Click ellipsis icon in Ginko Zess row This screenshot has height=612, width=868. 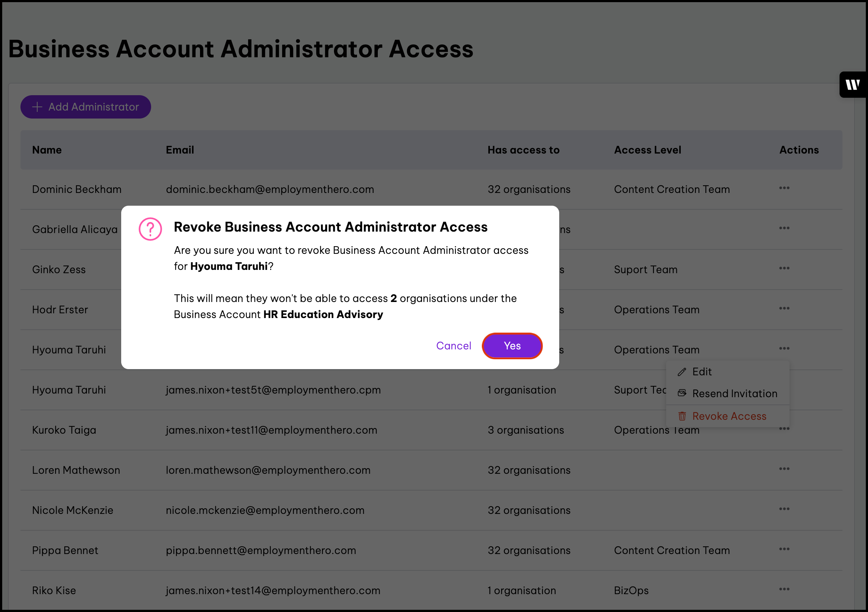click(x=784, y=268)
